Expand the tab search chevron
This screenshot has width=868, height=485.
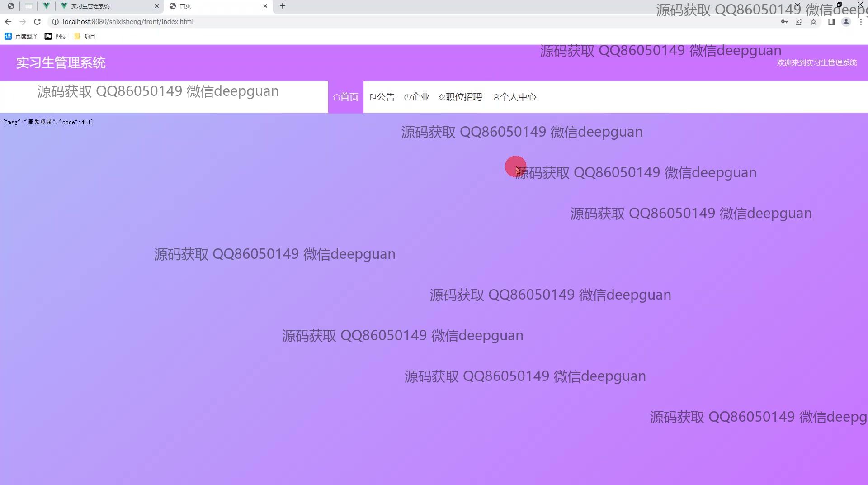pyautogui.click(x=797, y=5)
